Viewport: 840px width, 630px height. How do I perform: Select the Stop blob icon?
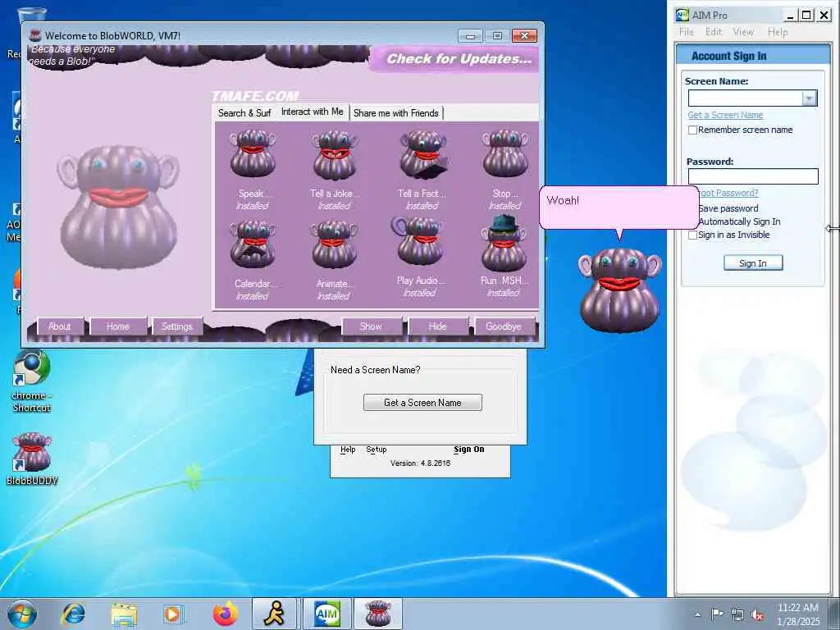pyautogui.click(x=504, y=153)
